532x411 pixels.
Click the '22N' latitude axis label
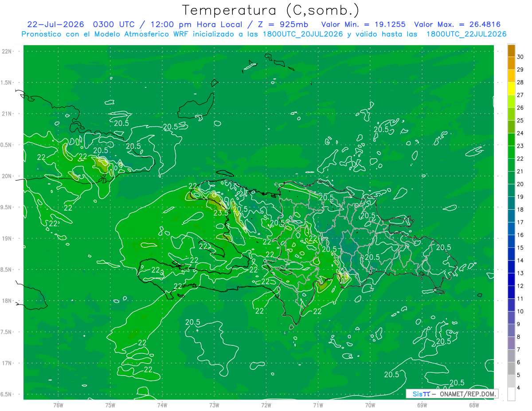point(7,51)
